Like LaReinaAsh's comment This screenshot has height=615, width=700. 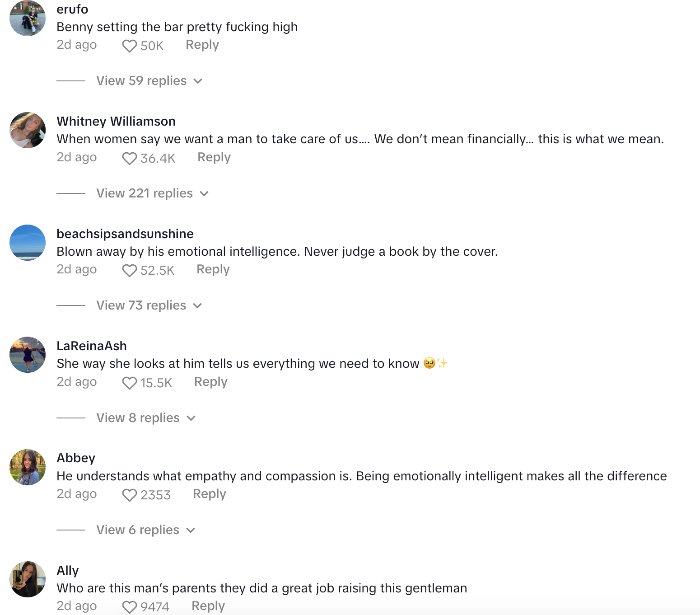click(130, 383)
